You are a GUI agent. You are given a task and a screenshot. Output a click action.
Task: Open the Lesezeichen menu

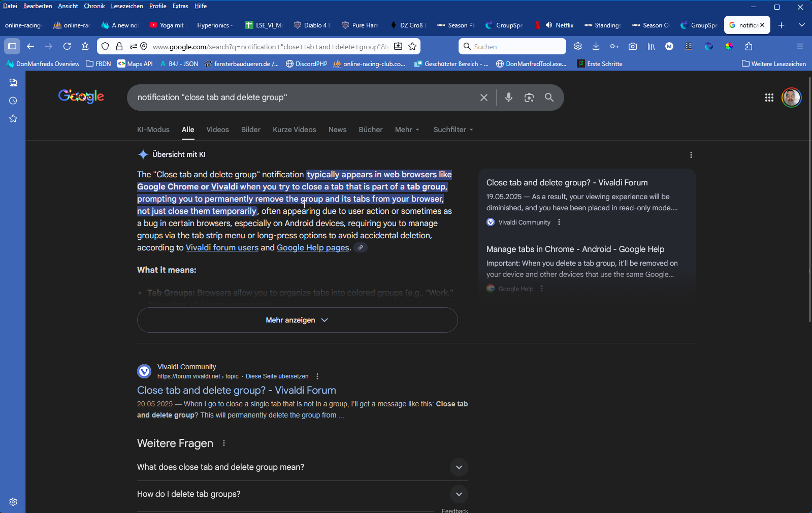126,6
